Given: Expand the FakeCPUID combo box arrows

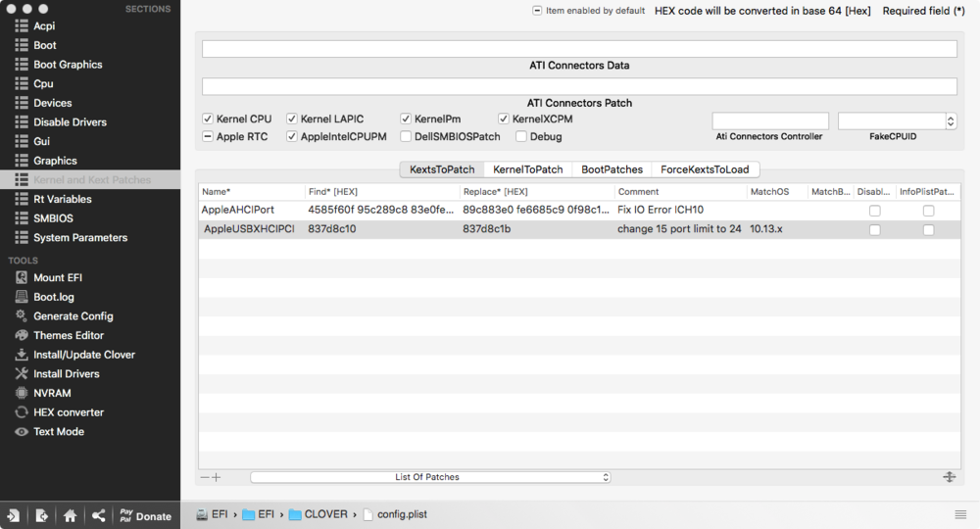Looking at the screenshot, I should point(950,121).
